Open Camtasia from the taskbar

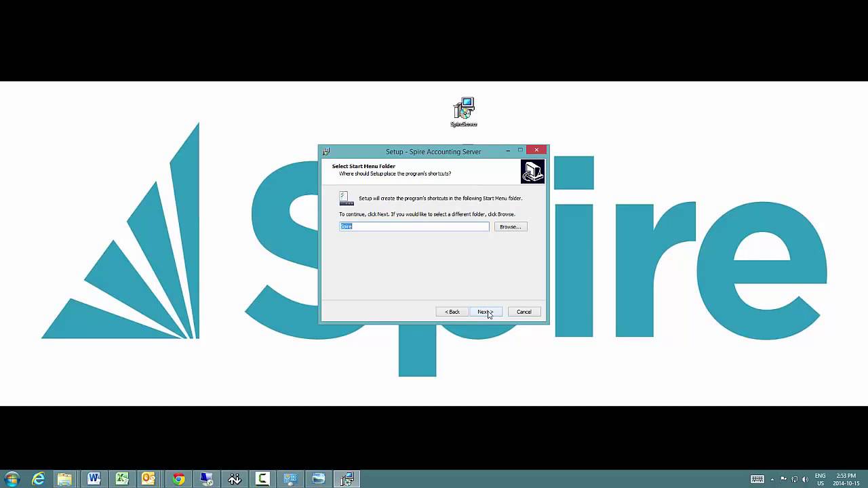[x=262, y=479]
